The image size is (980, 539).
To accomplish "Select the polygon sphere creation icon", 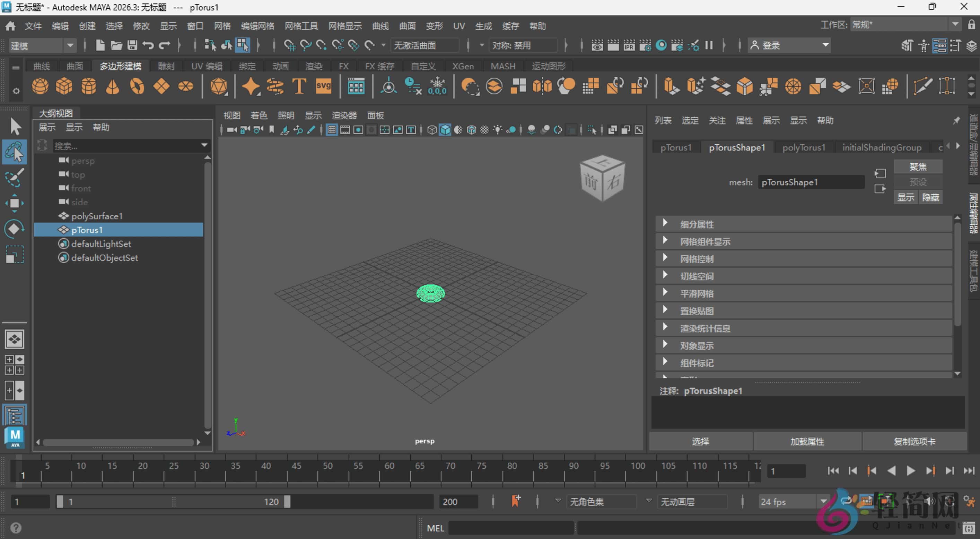I will pos(40,86).
